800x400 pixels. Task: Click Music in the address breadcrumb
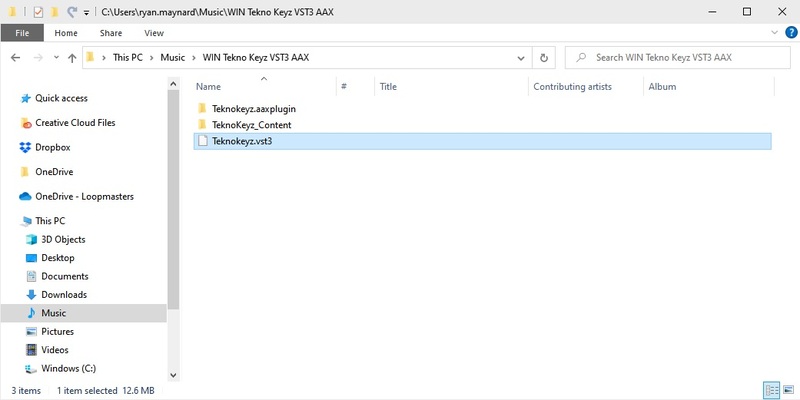click(x=172, y=58)
